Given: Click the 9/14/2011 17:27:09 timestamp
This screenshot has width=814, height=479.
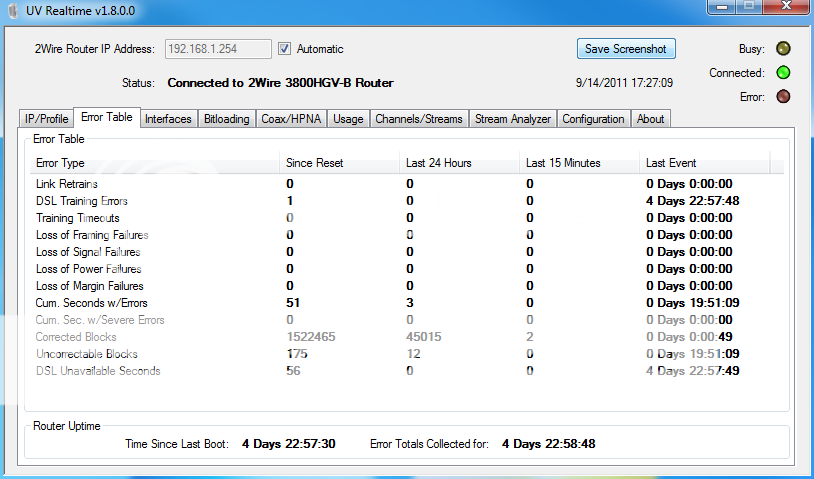Looking at the screenshot, I should click(x=624, y=83).
